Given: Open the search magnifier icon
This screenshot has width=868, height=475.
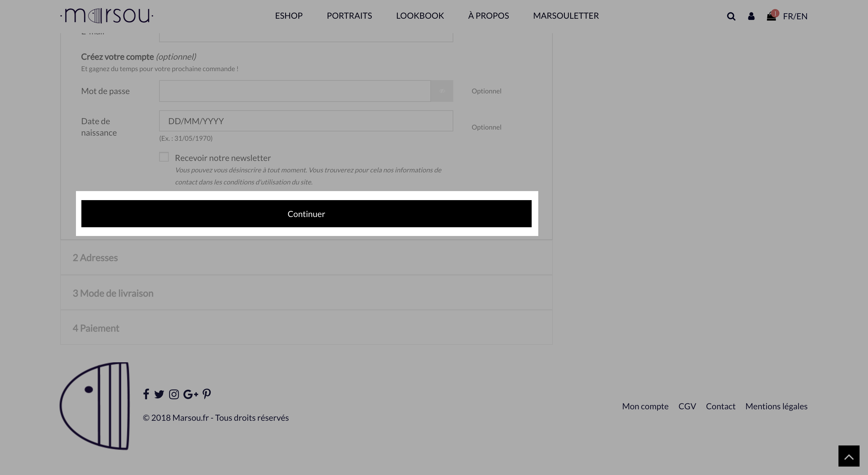Looking at the screenshot, I should (x=731, y=16).
